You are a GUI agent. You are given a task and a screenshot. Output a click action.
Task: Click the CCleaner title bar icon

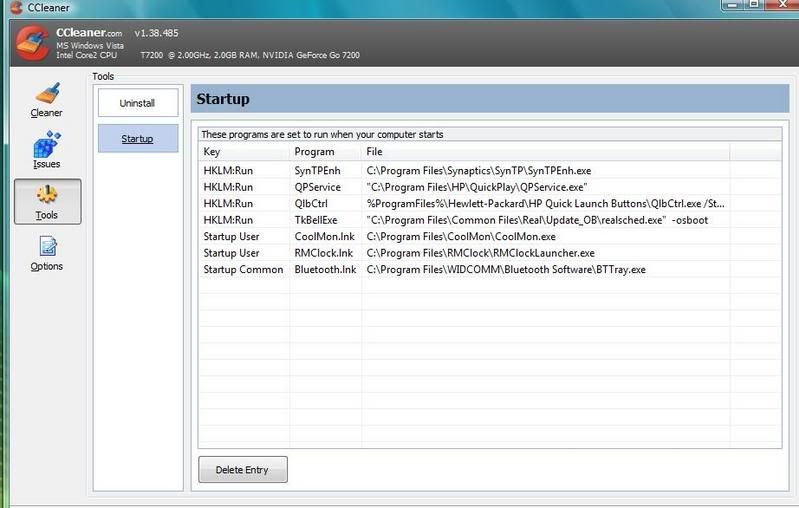coord(16,8)
